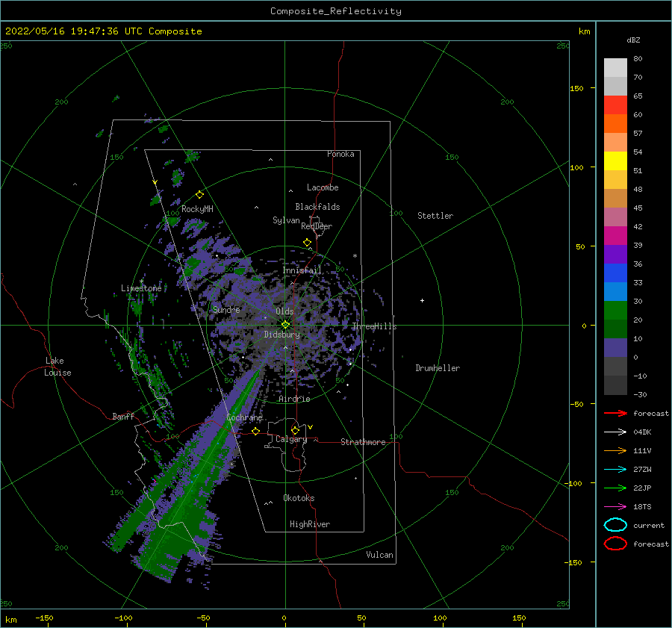Click the yellow diamond marker below Cochrane
Viewport: 672px width, 628px height.
tap(256, 431)
